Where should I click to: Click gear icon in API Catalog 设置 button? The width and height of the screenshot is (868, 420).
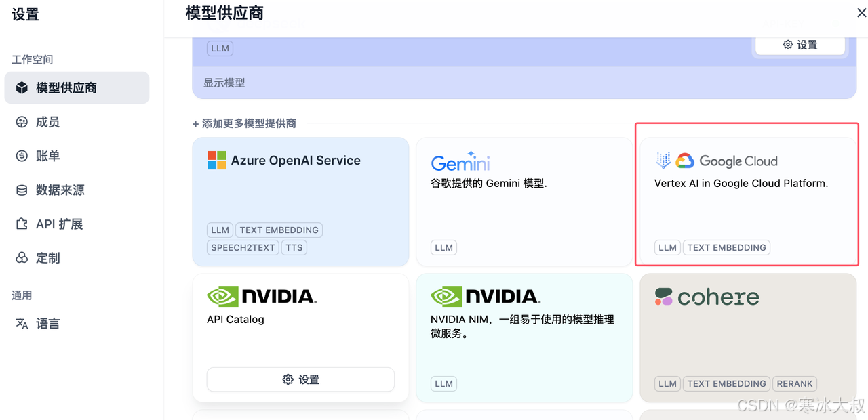288,379
